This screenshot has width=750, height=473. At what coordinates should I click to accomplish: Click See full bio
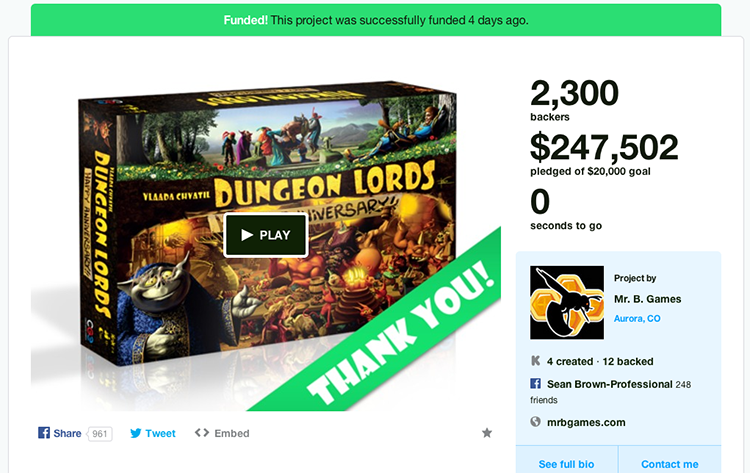click(x=566, y=464)
